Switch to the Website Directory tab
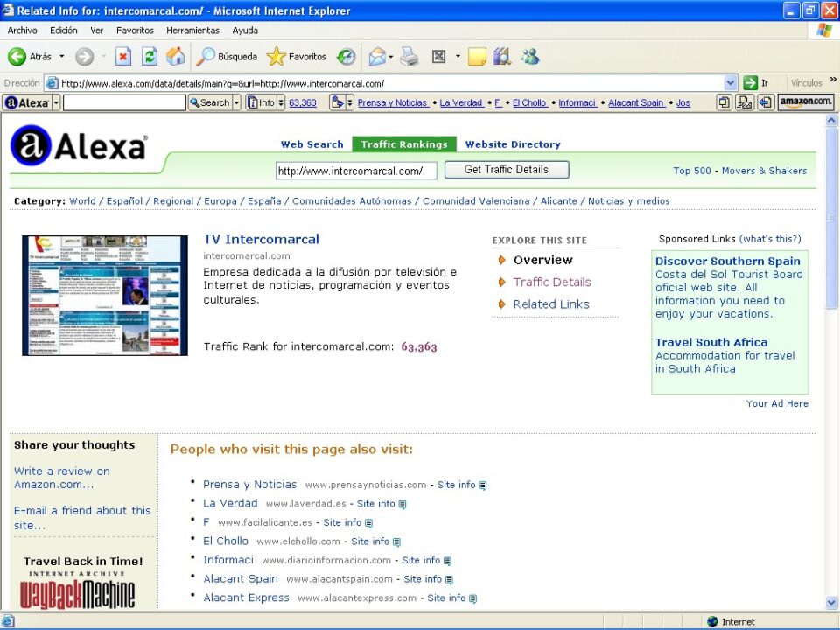840x630 pixels. pos(513,144)
